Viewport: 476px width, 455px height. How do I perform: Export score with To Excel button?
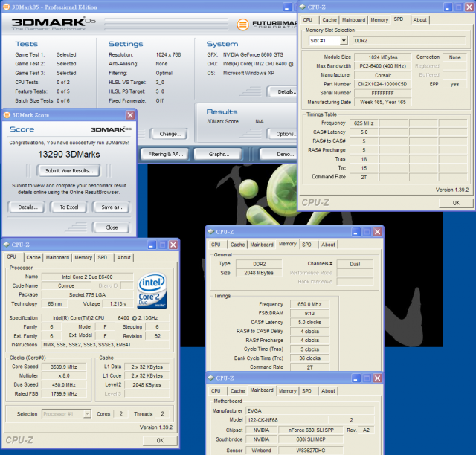click(69, 207)
